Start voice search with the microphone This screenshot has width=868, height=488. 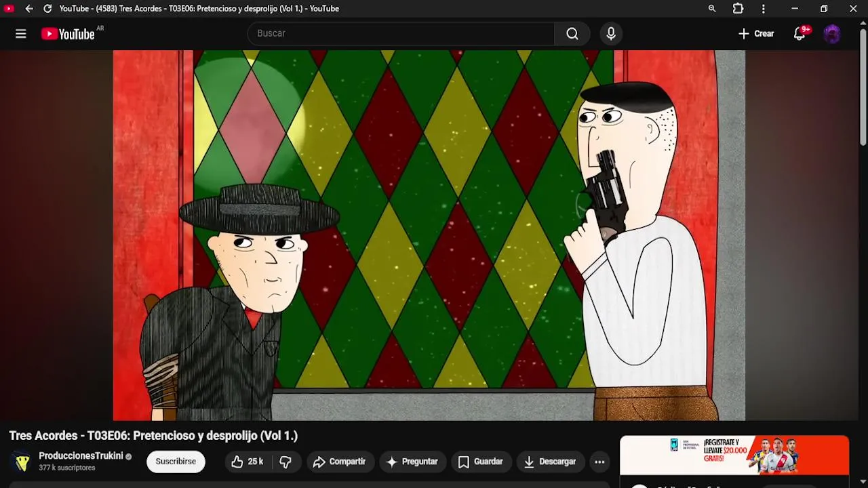point(611,34)
